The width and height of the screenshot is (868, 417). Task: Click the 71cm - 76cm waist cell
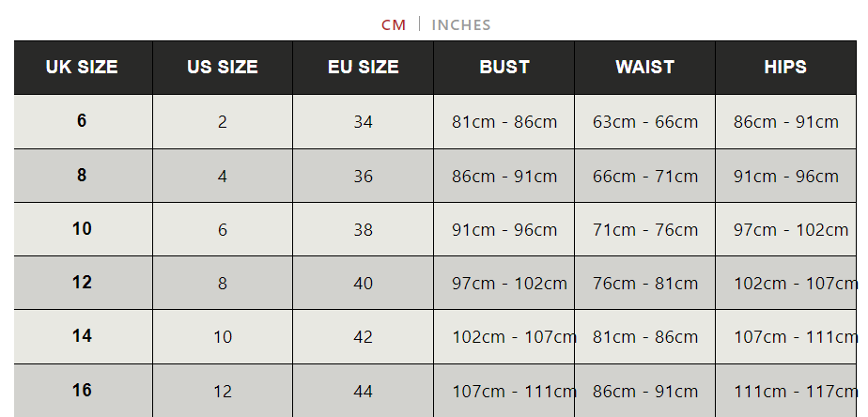click(645, 230)
